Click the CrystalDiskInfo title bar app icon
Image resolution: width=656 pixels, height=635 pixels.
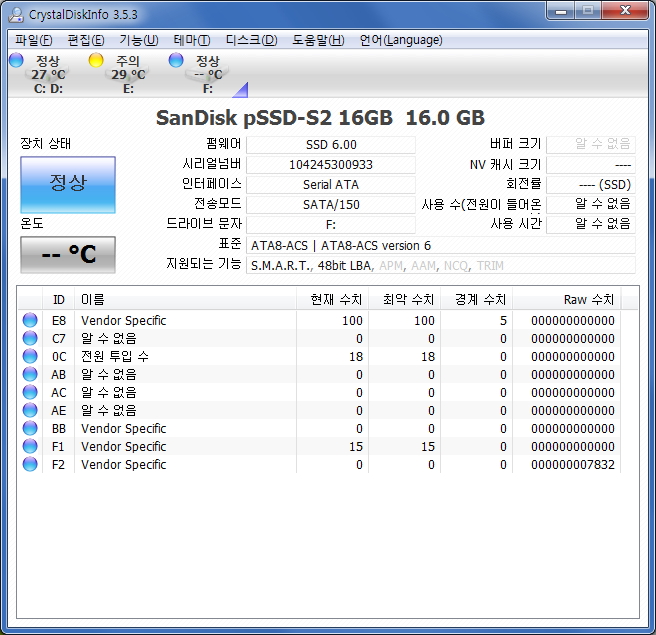pyautogui.click(x=16, y=15)
